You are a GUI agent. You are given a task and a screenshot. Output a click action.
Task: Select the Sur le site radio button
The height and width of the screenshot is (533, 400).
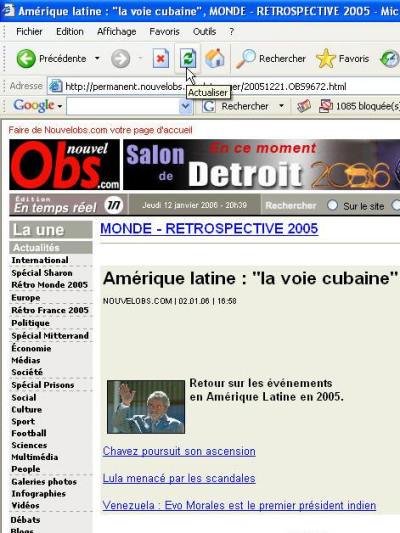tap(332, 205)
